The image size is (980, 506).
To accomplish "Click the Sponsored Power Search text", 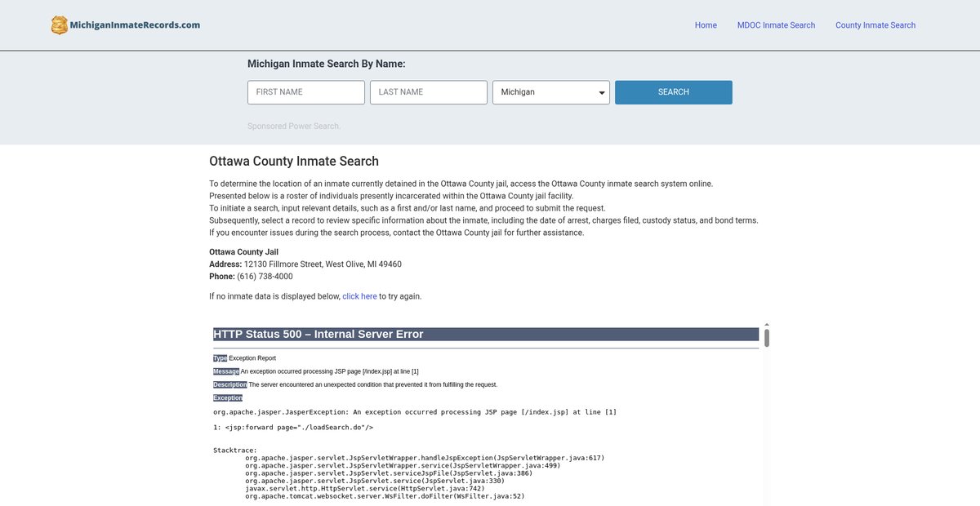I will point(294,126).
